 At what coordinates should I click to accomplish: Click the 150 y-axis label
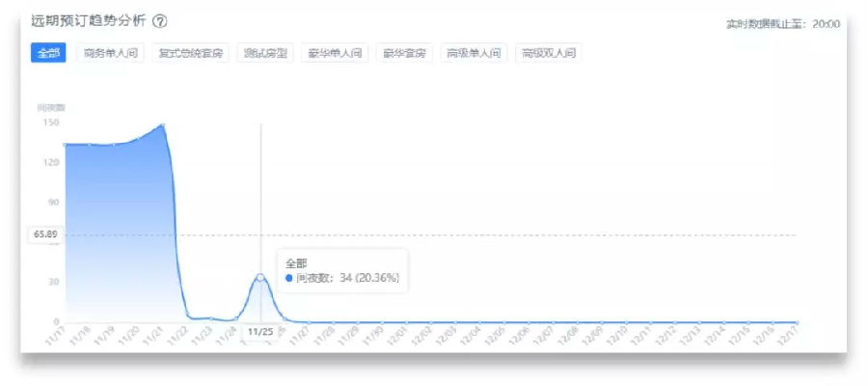pyautogui.click(x=51, y=122)
